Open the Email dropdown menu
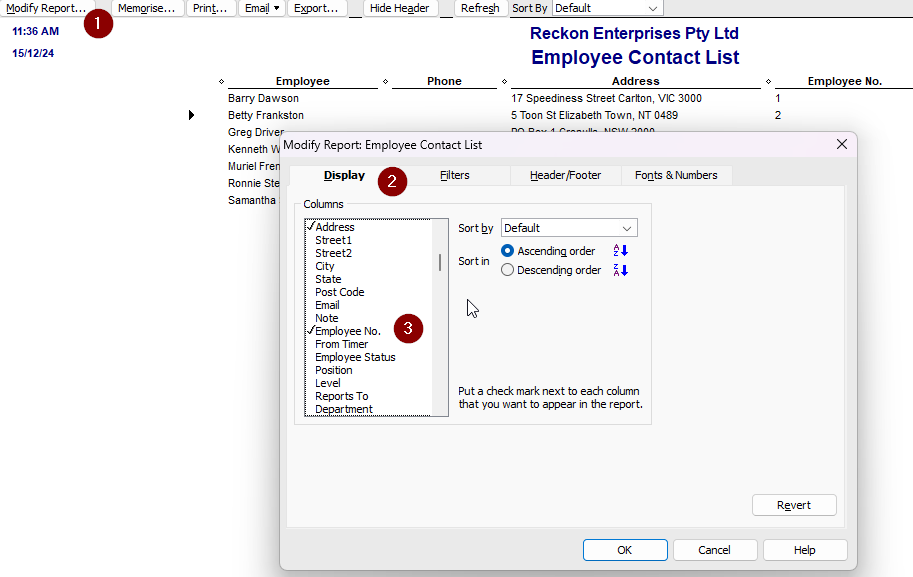913x577 pixels. [x=261, y=8]
